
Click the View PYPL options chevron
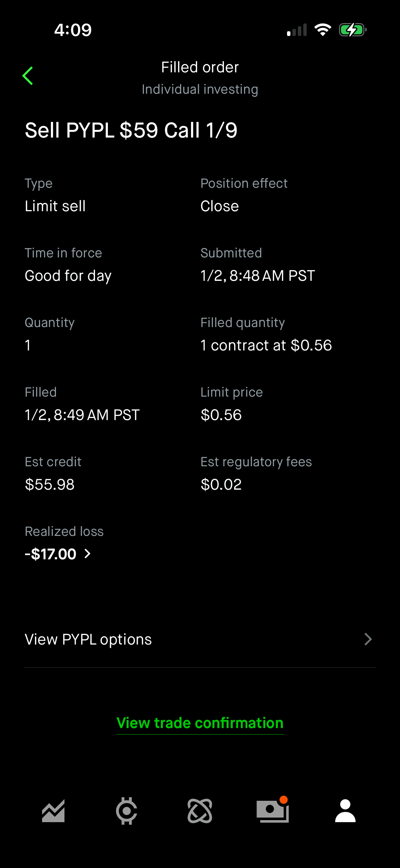pyautogui.click(x=368, y=639)
